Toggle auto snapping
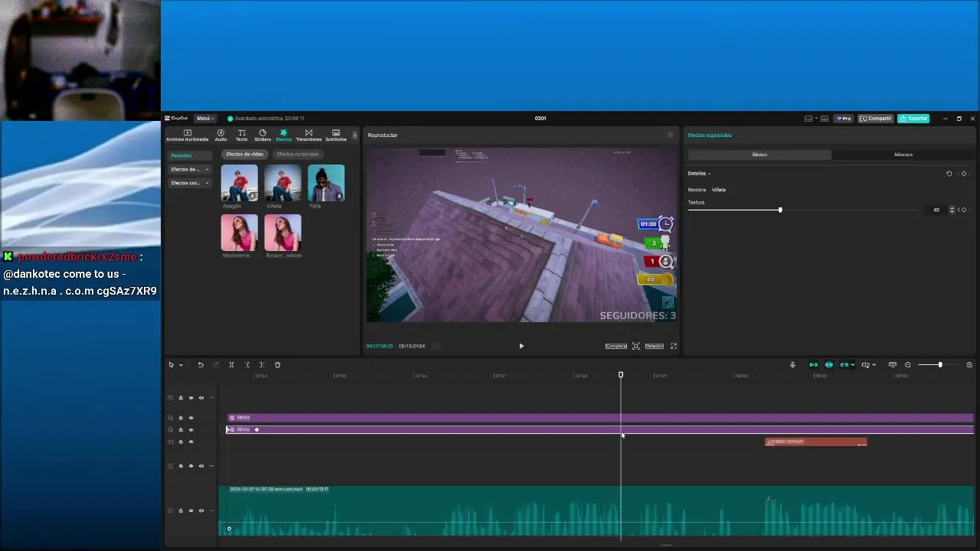 (828, 365)
